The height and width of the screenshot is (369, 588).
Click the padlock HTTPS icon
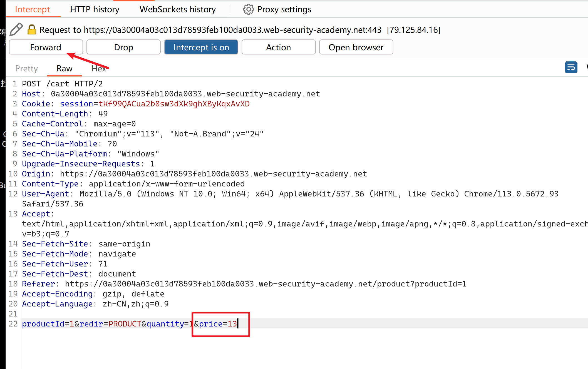pos(32,29)
